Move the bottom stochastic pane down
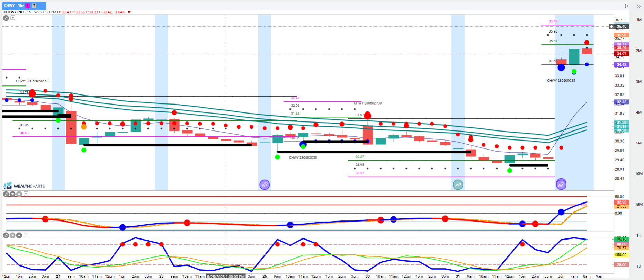The width and height of the screenshot is (644, 280). (x=12, y=235)
